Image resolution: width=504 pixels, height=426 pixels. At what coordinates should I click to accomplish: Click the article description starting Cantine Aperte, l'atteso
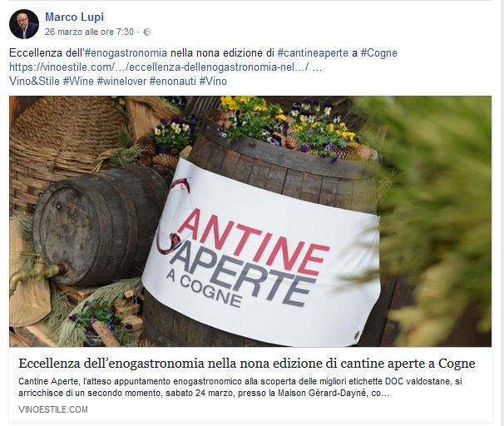pos(240,387)
